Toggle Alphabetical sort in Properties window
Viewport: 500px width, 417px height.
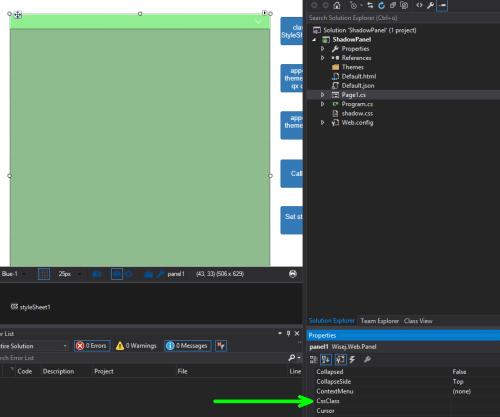[326, 359]
